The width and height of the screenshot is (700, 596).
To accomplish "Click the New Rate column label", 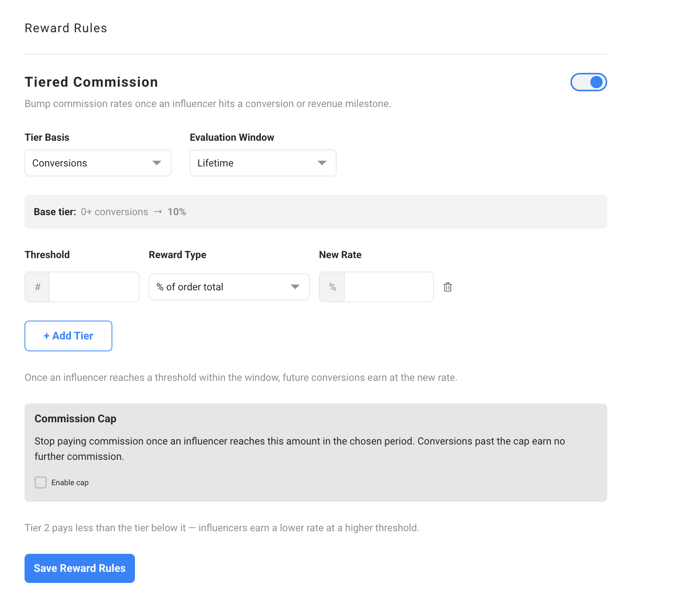I will [x=340, y=255].
